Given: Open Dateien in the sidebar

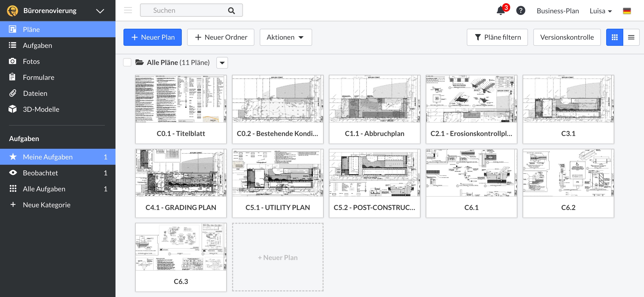Looking at the screenshot, I should (x=58, y=93).
